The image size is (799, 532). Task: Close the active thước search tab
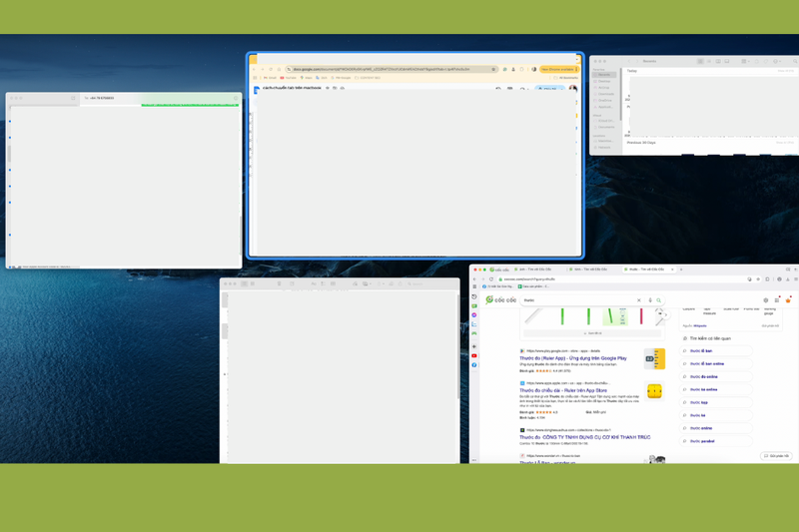(672, 269)
